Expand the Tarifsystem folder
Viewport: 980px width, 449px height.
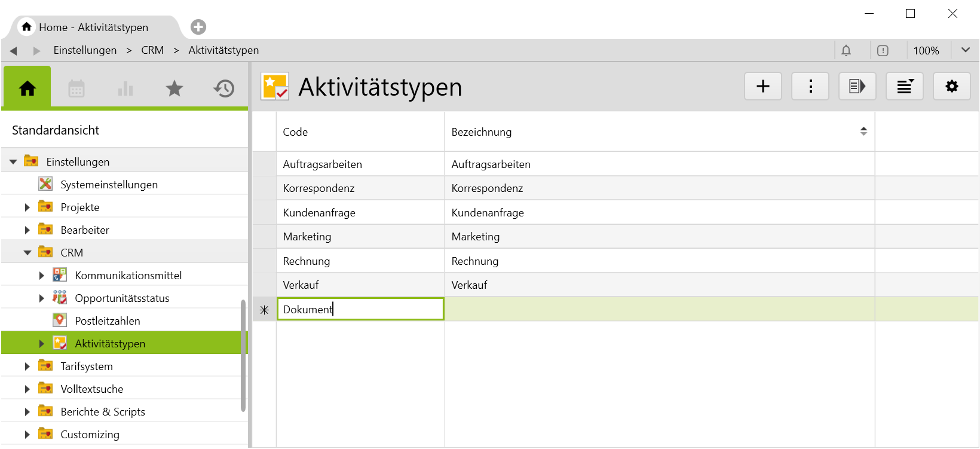27,366
